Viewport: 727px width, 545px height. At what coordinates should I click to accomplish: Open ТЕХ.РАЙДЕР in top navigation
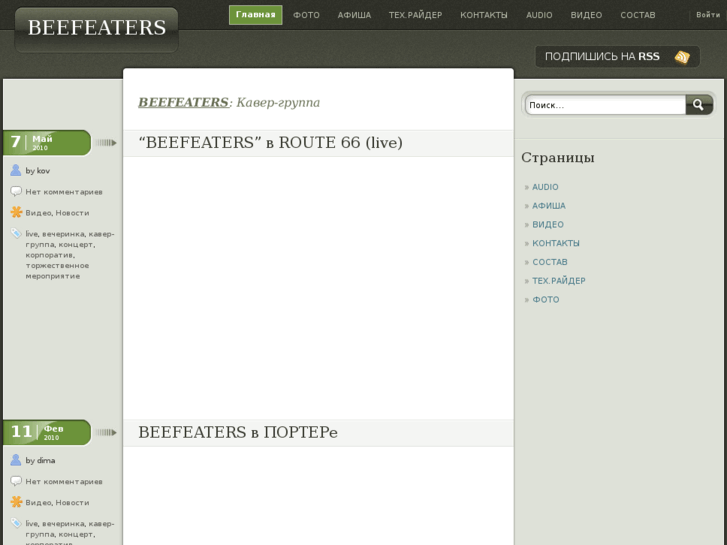(x=415, y=15)
